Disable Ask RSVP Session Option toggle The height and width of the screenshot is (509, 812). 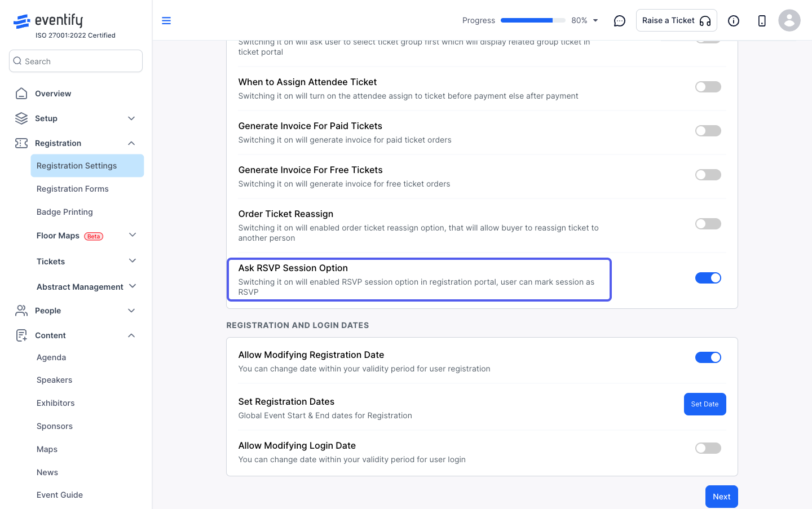[x=708, y=278]
